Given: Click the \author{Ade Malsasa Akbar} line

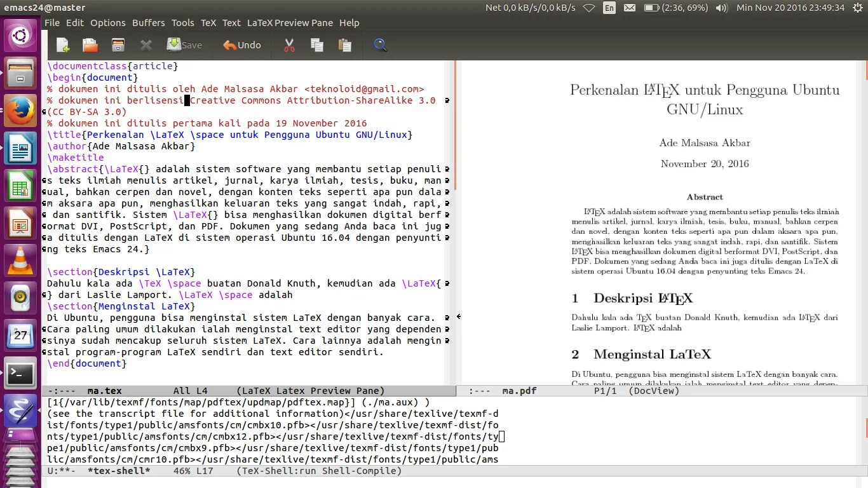Looking at the screenshot, I should pos(121,146).
